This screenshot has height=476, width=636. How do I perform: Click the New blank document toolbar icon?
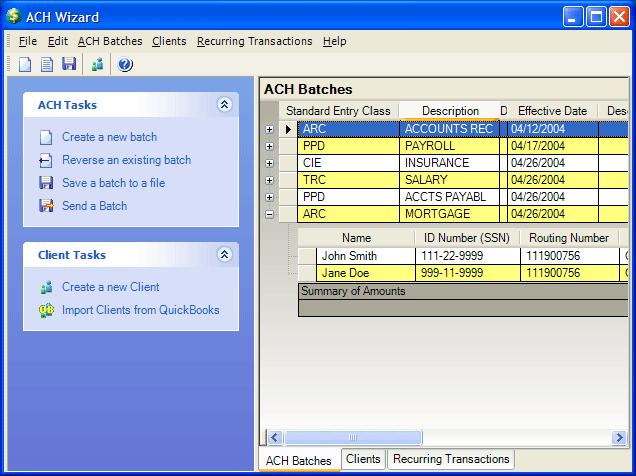tap(25, 64)
